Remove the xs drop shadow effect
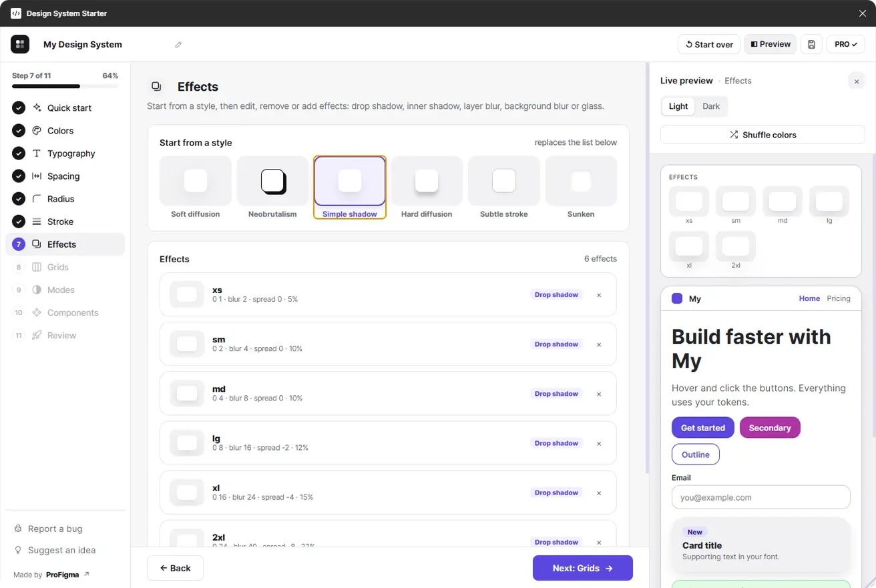The width and height of the screenshot is (876, 588). [x=599, y=295]
